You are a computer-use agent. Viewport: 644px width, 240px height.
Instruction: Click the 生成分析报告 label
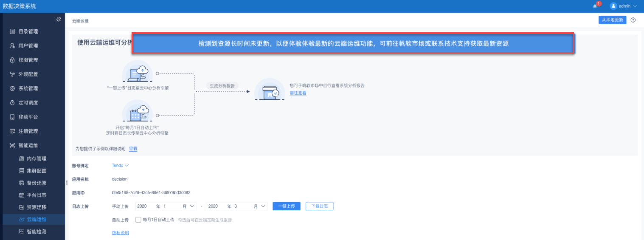coord(223,85)
